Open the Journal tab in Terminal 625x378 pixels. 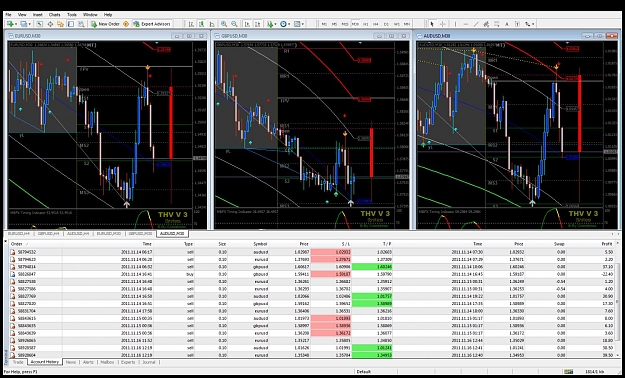149,362
